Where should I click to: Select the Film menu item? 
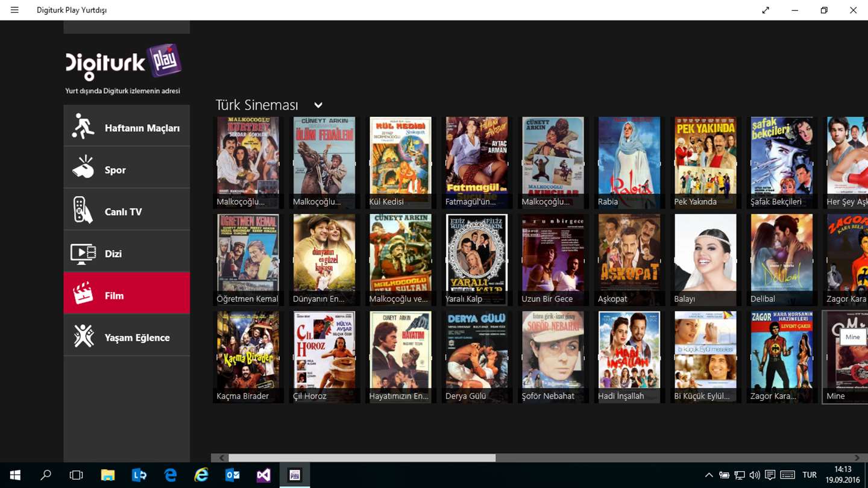pos(127,293)
